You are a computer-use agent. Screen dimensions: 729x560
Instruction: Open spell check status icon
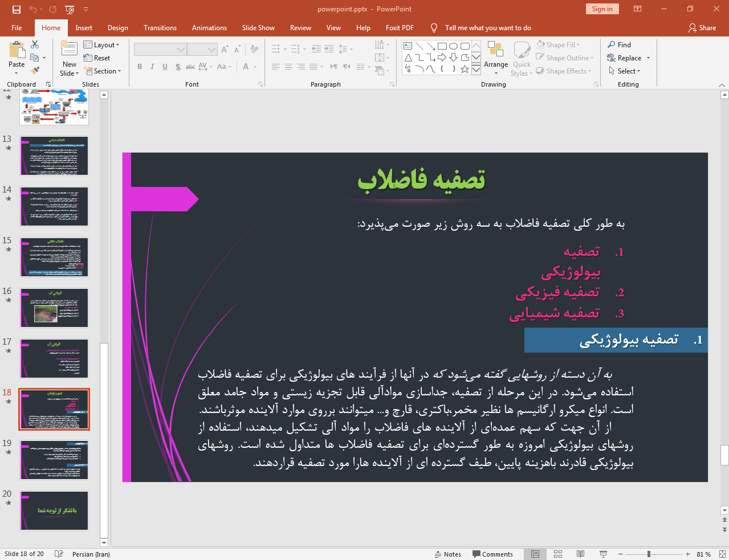59,554
